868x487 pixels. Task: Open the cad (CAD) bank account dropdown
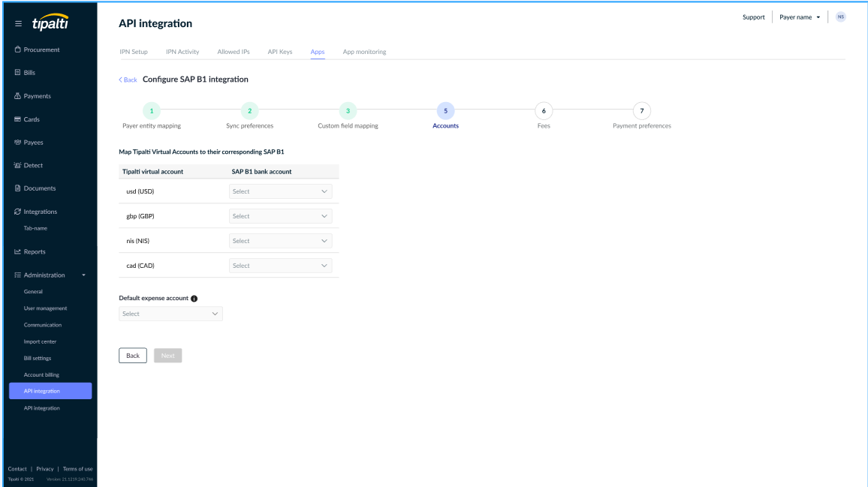point(281,266)
